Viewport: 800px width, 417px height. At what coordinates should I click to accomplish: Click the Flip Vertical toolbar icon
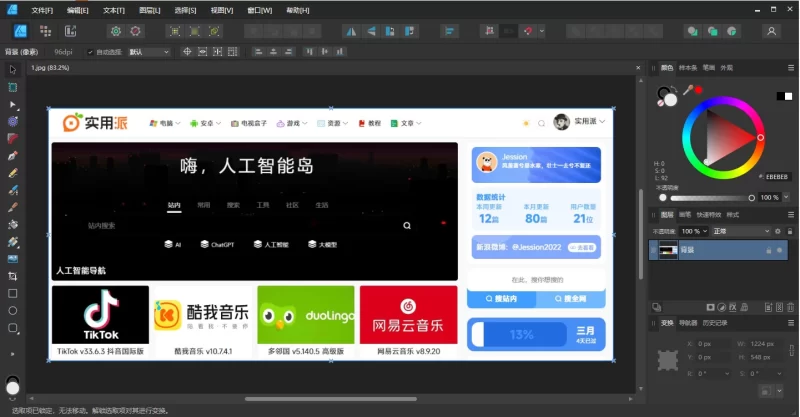point(371,31)
